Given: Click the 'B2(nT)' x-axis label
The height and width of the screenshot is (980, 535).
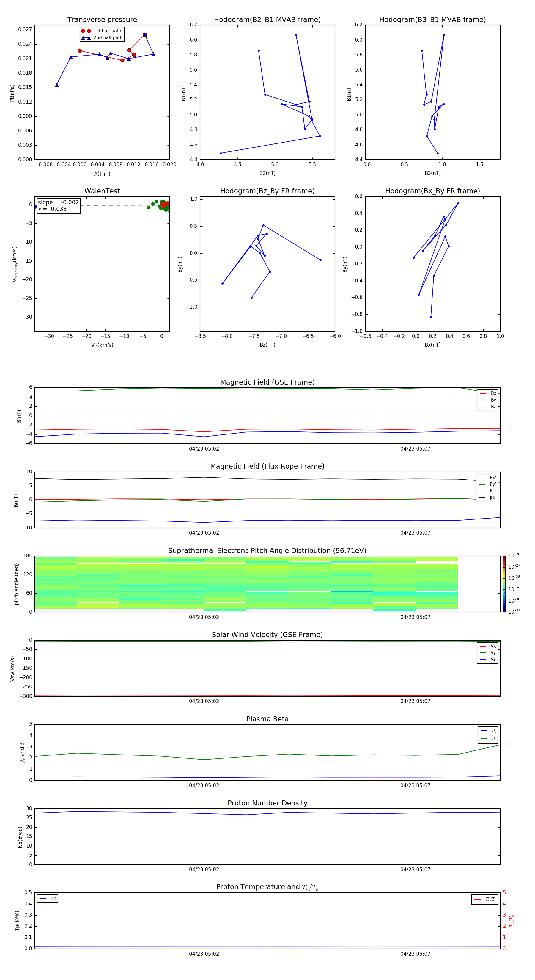Looking at the screenshot, I should coord(267,173).
